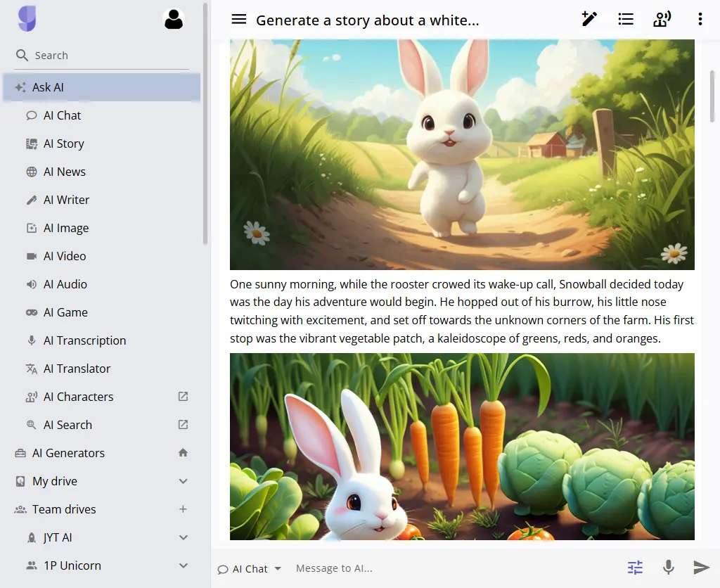This screenshot has height=588, width=720.
Task: Open the user profile avatar
Action: pyautogui.click(x=174, y=19)
